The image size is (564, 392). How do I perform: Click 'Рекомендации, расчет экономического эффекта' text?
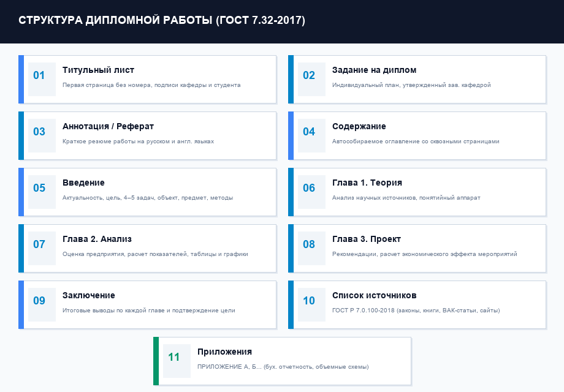click(x=424, y=254)
